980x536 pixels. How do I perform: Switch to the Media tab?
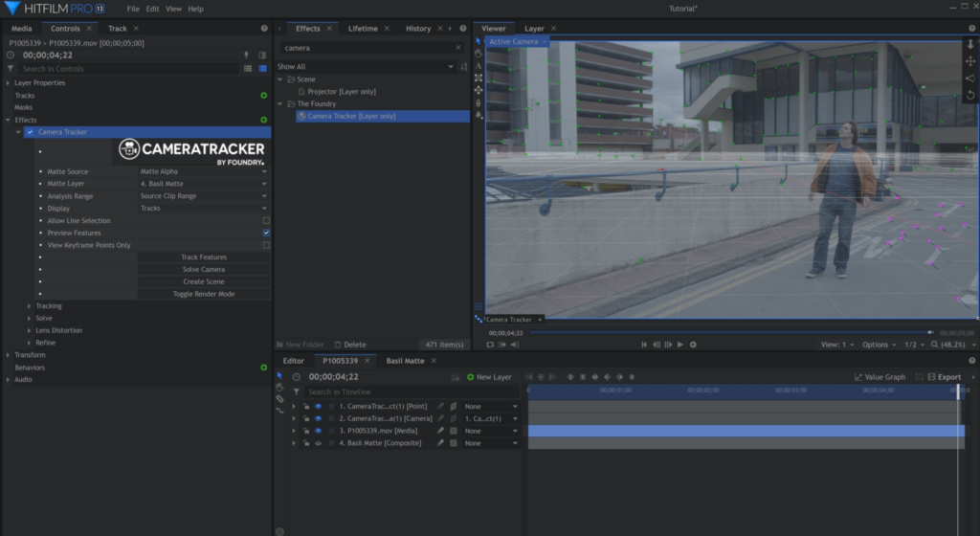[21, 28]
